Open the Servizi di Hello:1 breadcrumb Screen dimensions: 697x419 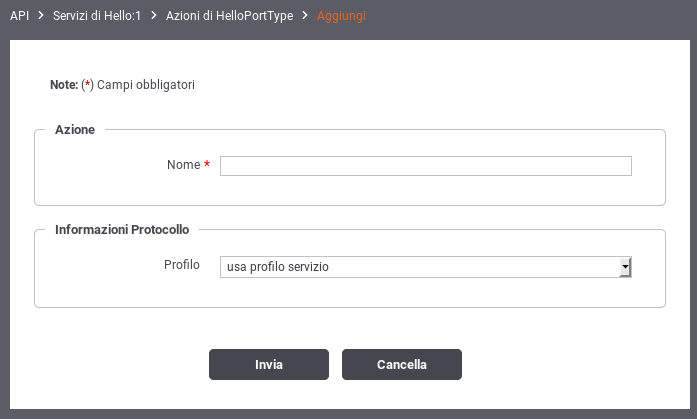tap(97, 16)
